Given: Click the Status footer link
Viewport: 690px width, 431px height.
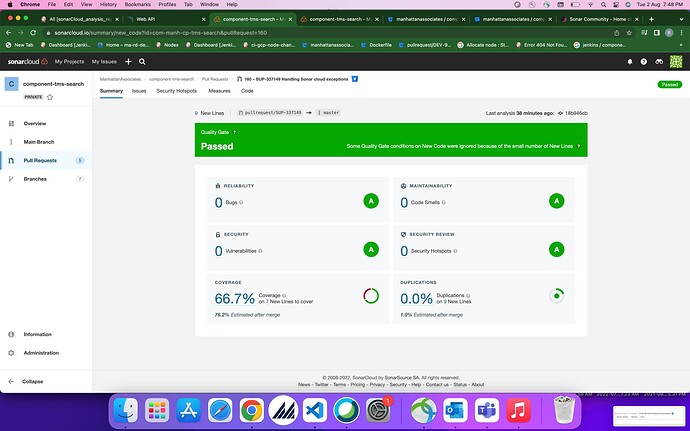Looking at the screenshot, I should (x=460, y=384).
